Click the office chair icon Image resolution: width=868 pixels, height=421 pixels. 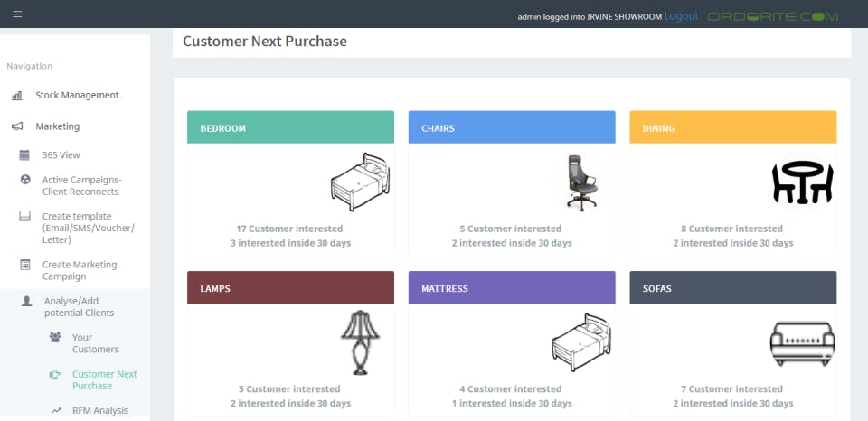582,182
